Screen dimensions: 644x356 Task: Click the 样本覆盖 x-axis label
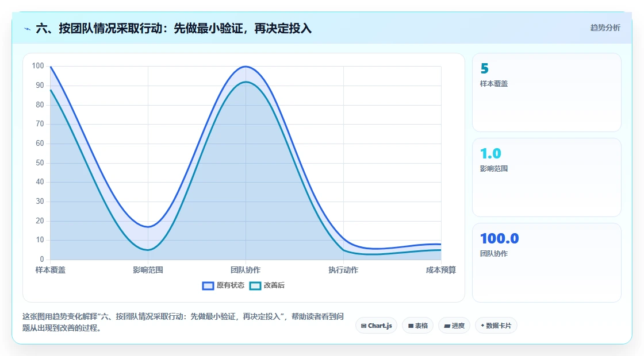(50, 270)
